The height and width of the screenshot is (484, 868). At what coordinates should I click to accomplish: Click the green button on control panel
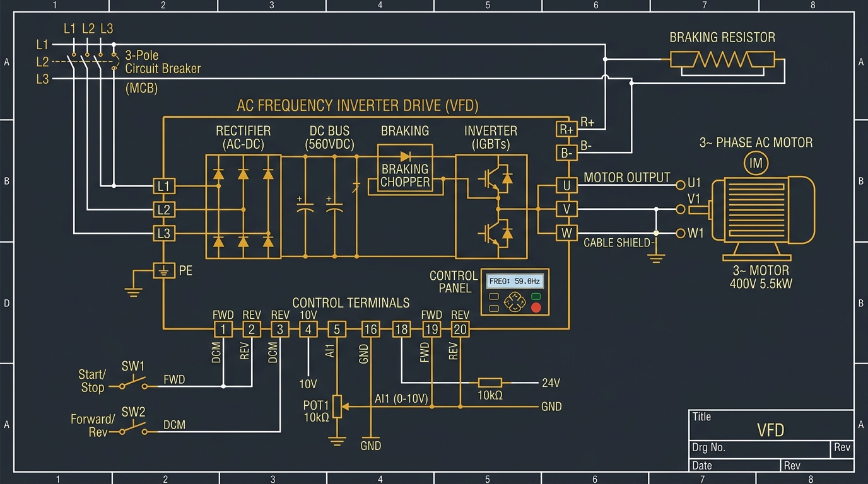(536, 296)
